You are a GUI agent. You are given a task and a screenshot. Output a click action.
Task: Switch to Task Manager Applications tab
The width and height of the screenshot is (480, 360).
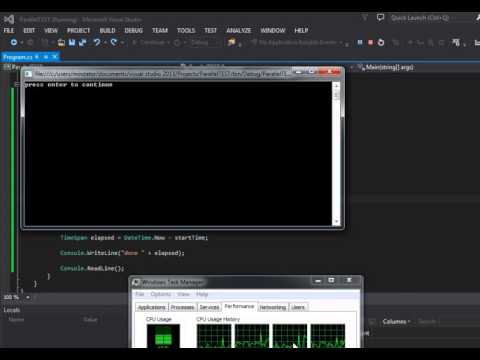152,307
